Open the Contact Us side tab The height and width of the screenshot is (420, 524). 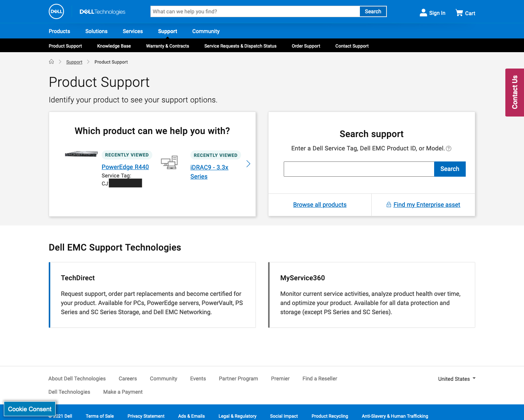click(x=514, y=93)
